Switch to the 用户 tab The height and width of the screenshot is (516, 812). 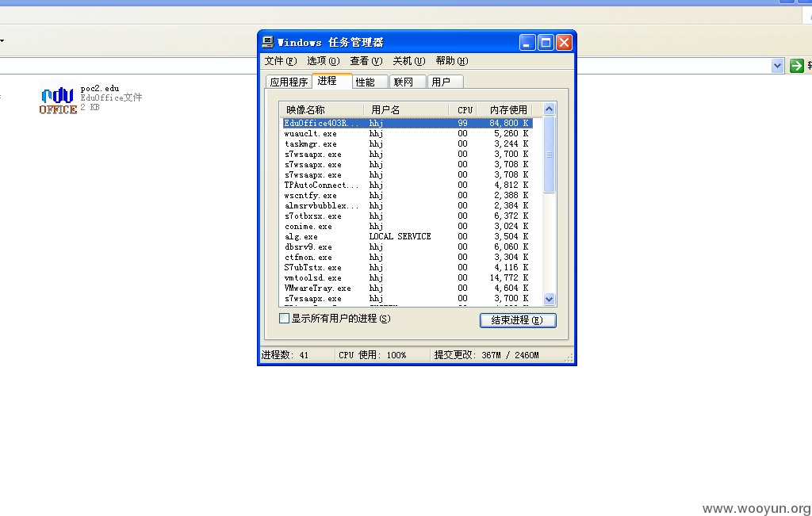tap(446, 82)
